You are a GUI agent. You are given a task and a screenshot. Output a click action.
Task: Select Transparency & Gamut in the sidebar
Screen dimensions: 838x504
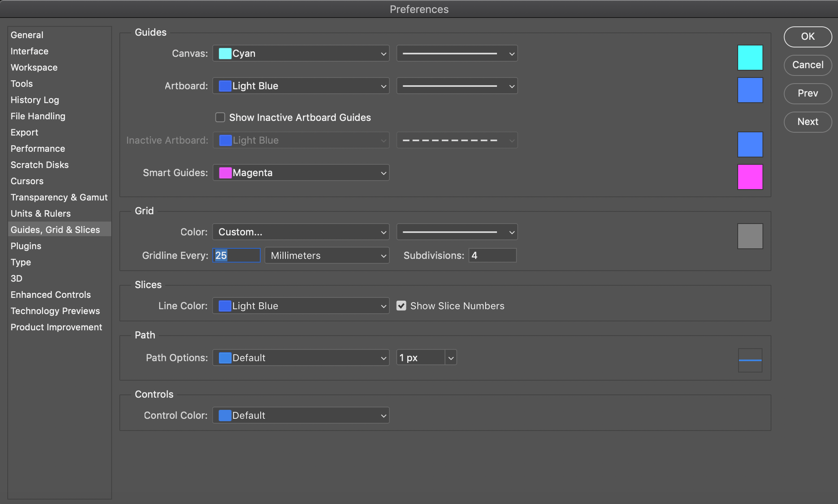[59, 197]
